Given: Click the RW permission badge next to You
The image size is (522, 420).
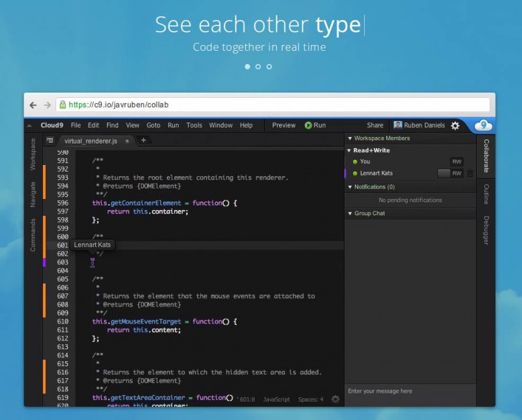Looking at the screenshot, I should 457,161.
